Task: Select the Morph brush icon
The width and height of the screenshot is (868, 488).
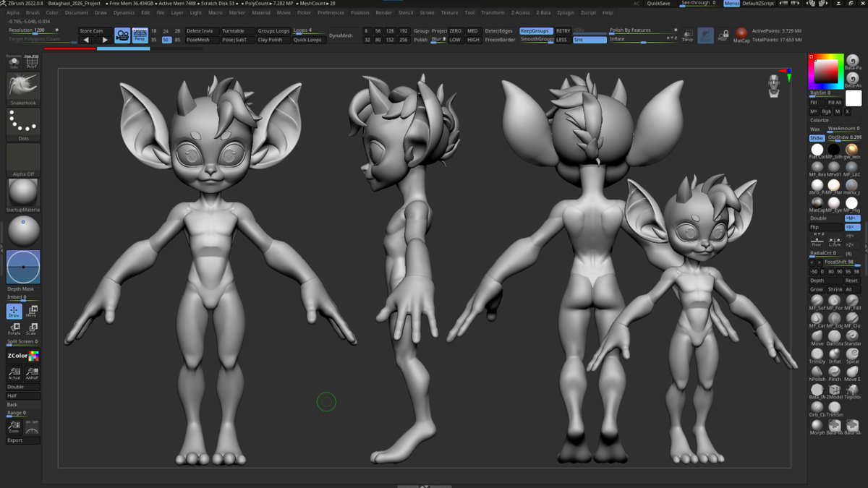Action: point(817,426)
